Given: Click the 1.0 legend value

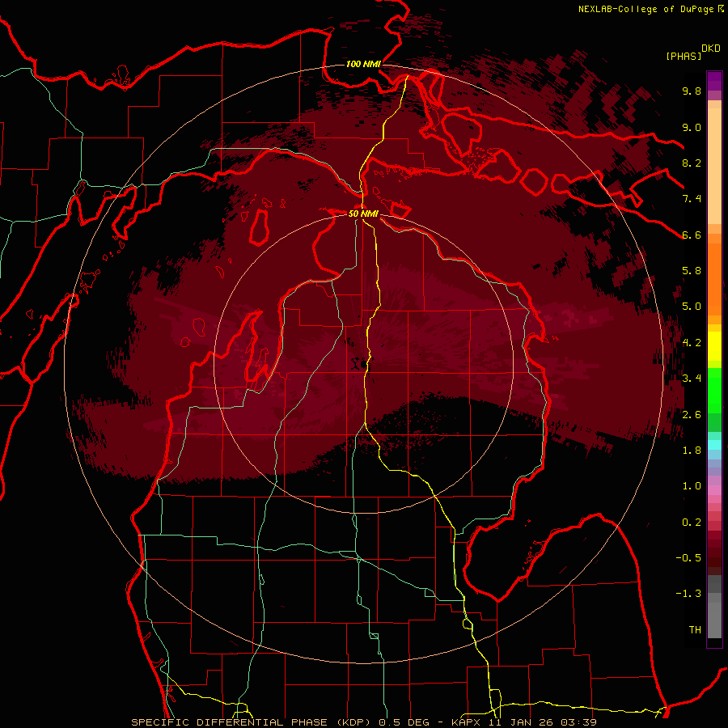Looking at the screenshot, I should coord(692,486).
